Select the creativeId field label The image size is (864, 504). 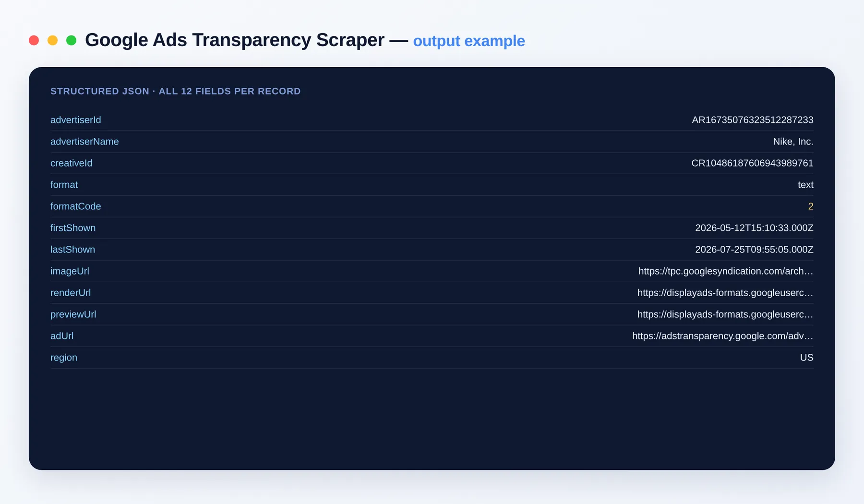(x=72, y=163)
